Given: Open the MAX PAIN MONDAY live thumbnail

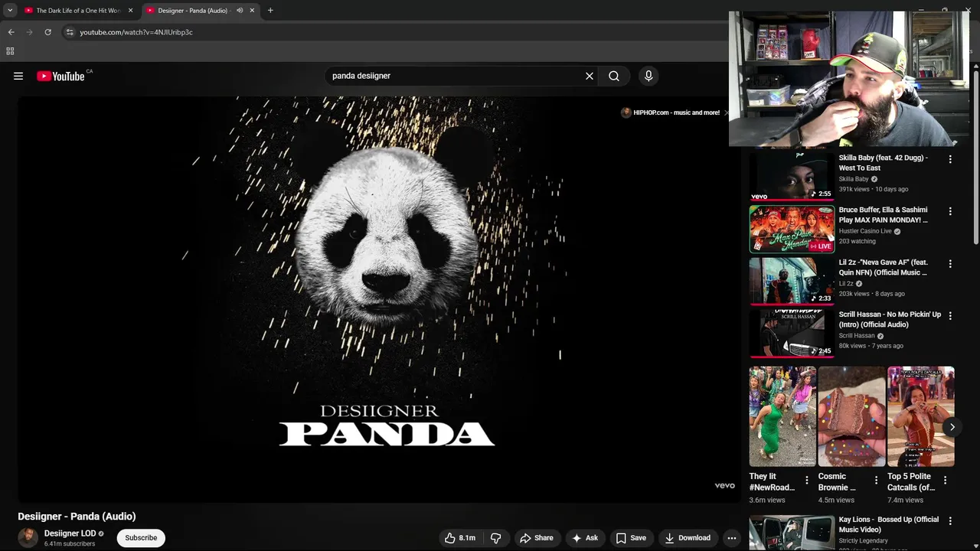Looking at the screenshot, I should (792, 229).
